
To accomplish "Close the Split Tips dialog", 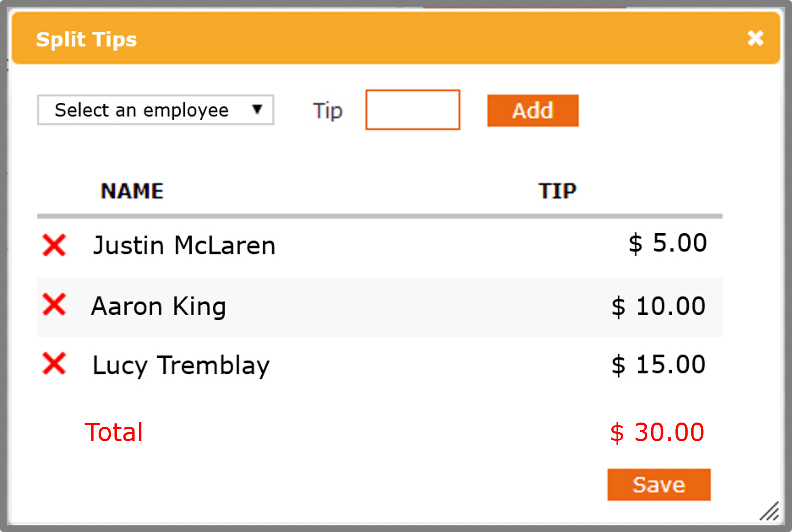I will 755,38.
